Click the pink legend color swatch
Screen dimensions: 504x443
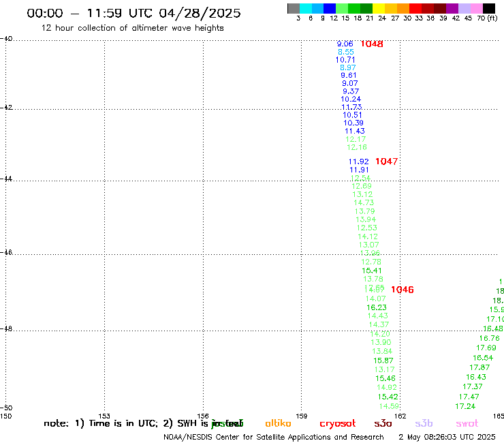pos(476,8)
